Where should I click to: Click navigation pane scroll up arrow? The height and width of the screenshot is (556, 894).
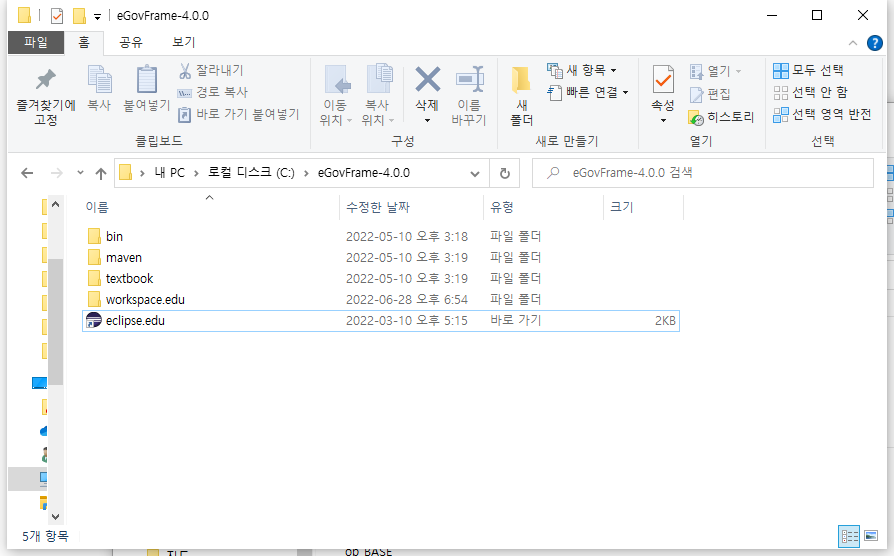(55, 204)
